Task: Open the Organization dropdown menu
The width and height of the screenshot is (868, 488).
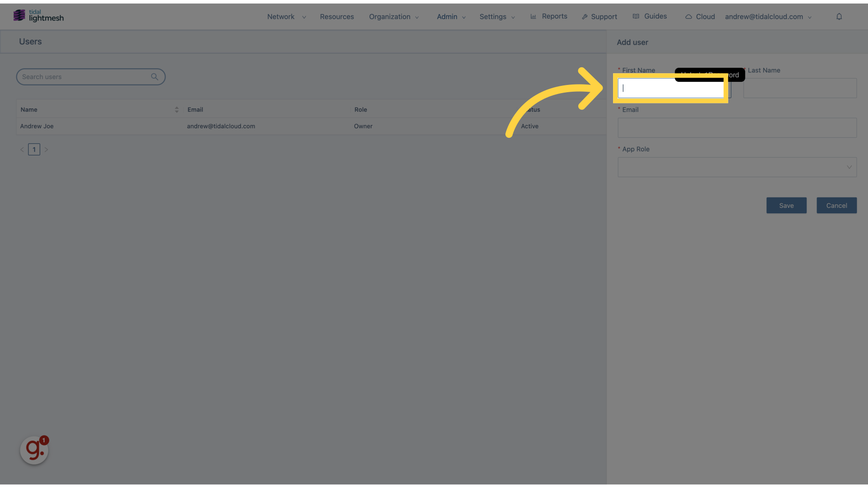Action: pos(393,16)
